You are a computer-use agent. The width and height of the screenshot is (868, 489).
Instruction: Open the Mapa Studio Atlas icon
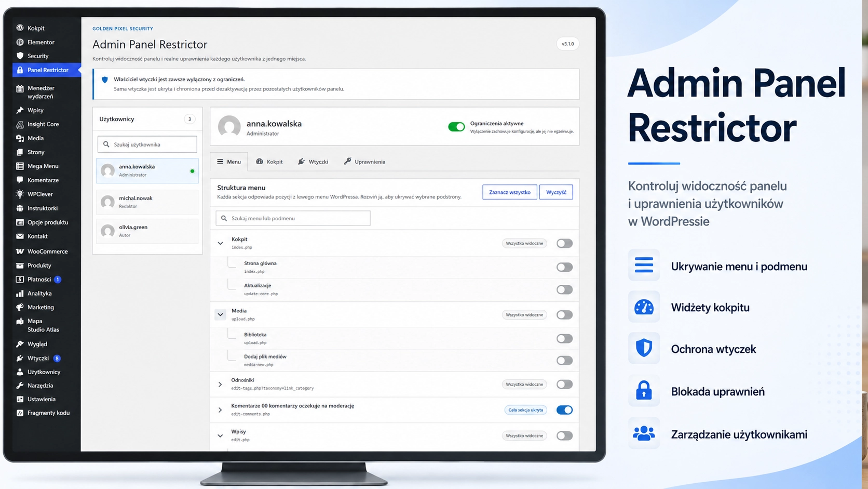point(20,321)
